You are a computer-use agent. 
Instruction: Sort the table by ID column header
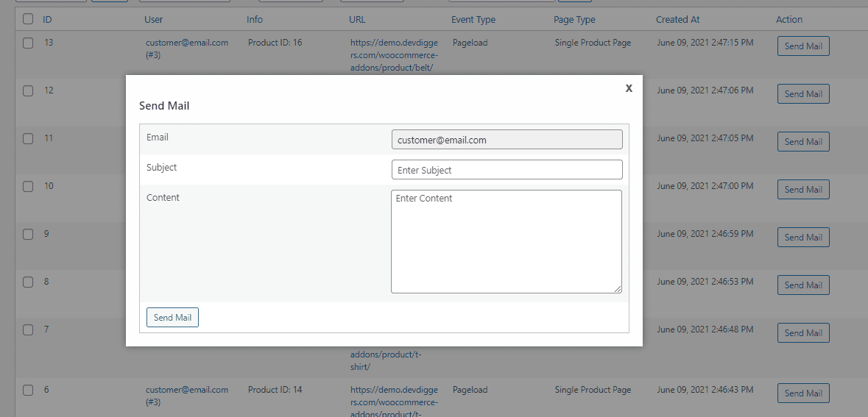tap(48, 19)
